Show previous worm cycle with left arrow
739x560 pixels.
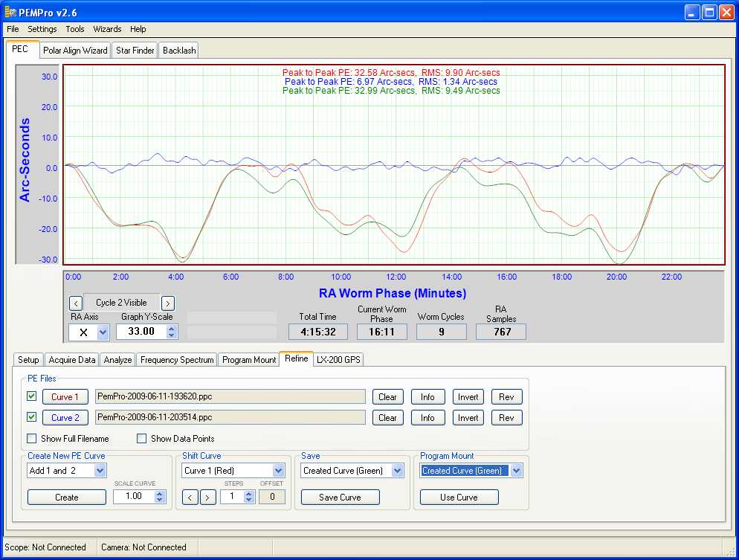[76, 303]
